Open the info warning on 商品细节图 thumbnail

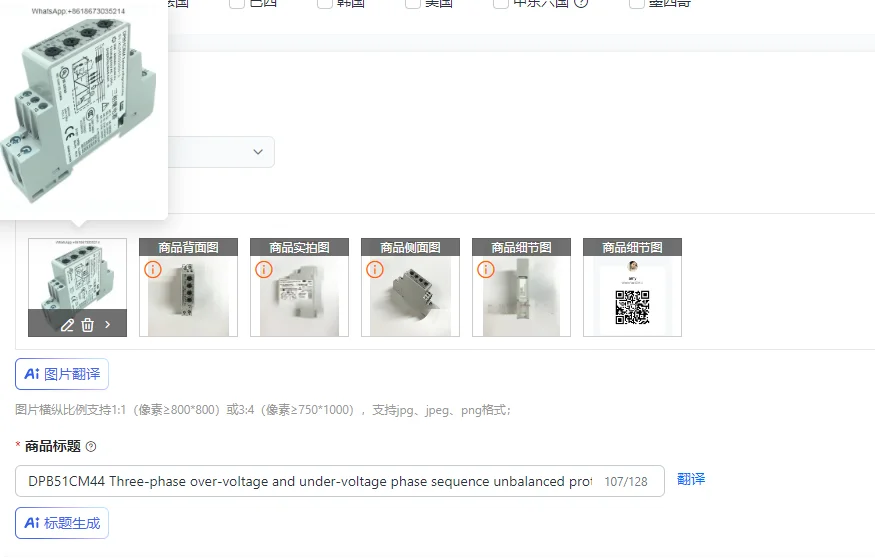click(486, 270)
